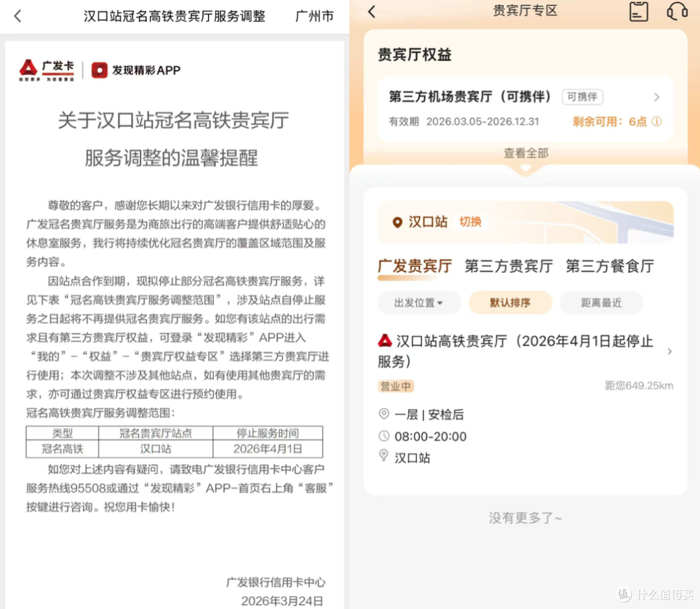The image size is (700, 609).
Task: Tap 切换 to change station
Action: tap(470, 222)
